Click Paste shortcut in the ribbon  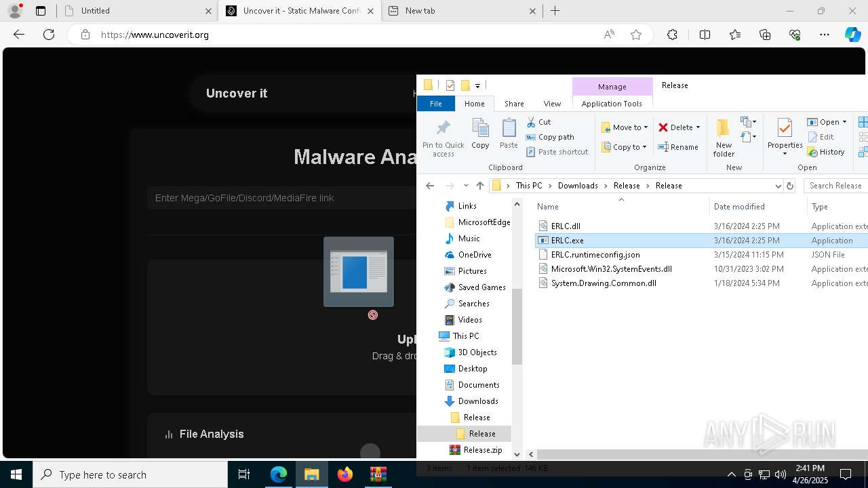(x=557, y=152)
